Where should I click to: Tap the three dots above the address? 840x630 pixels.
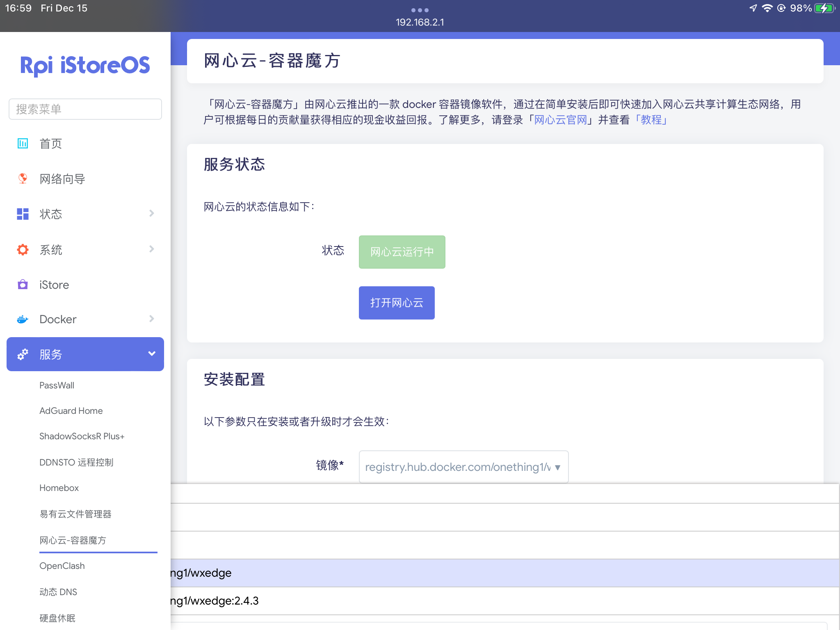420,10
